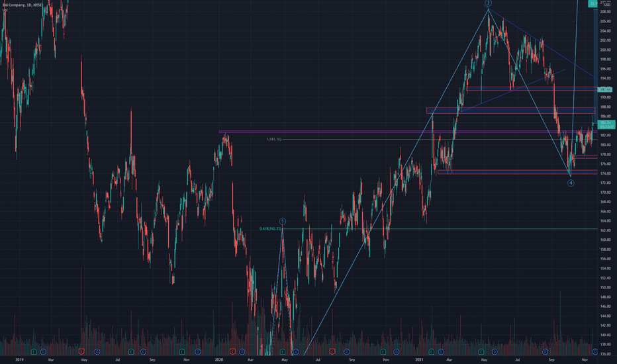This screenshot has height=364, width=617.
Task: Show the earnings marker before Nov 2020
Action: [383, 351]
